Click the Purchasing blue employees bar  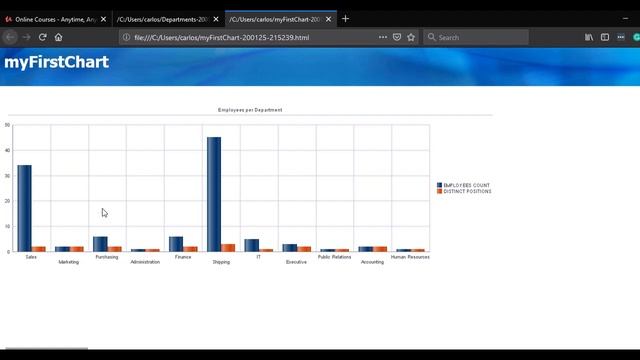(x=100, y=244)
